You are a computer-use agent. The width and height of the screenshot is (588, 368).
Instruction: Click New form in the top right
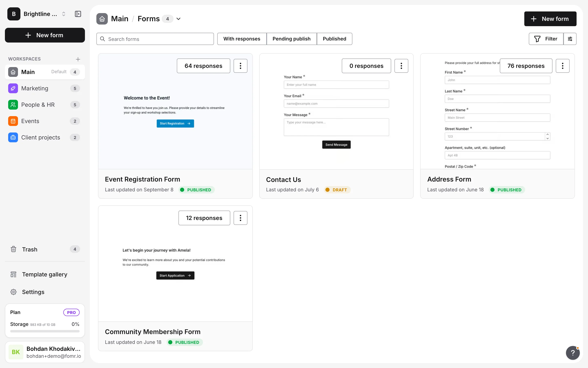550,19
